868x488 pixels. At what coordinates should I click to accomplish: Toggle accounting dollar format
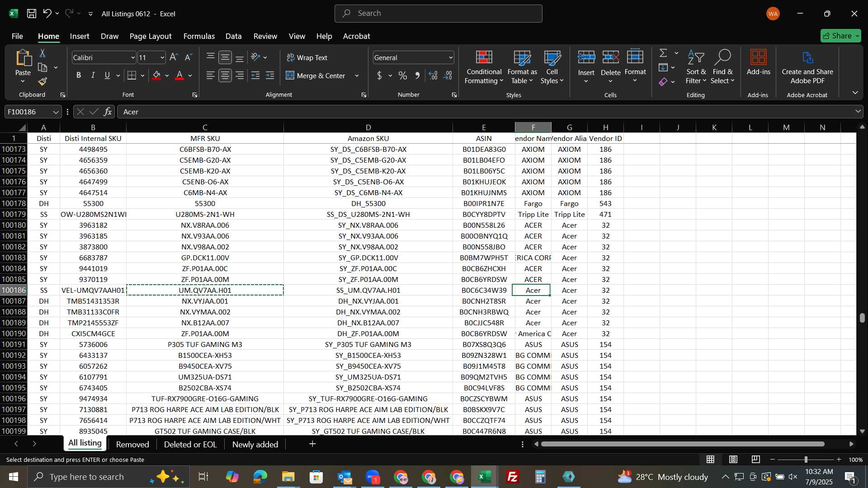tap(379, 75)
